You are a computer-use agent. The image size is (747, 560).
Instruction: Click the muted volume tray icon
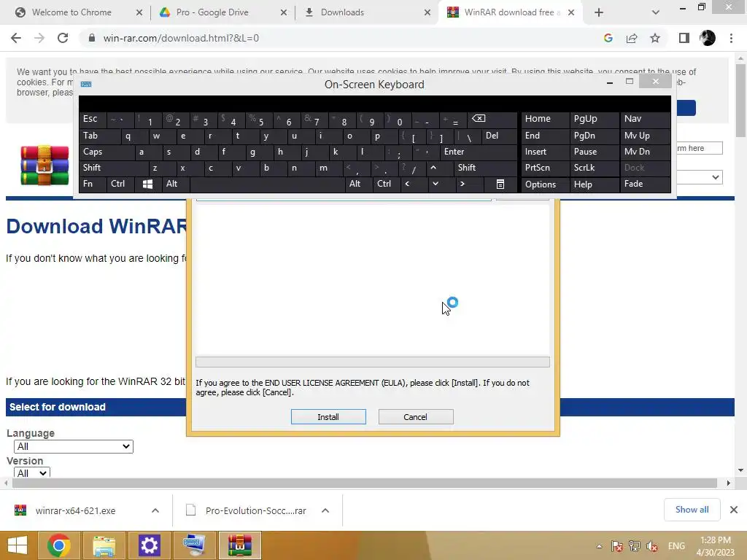(652, 546)
